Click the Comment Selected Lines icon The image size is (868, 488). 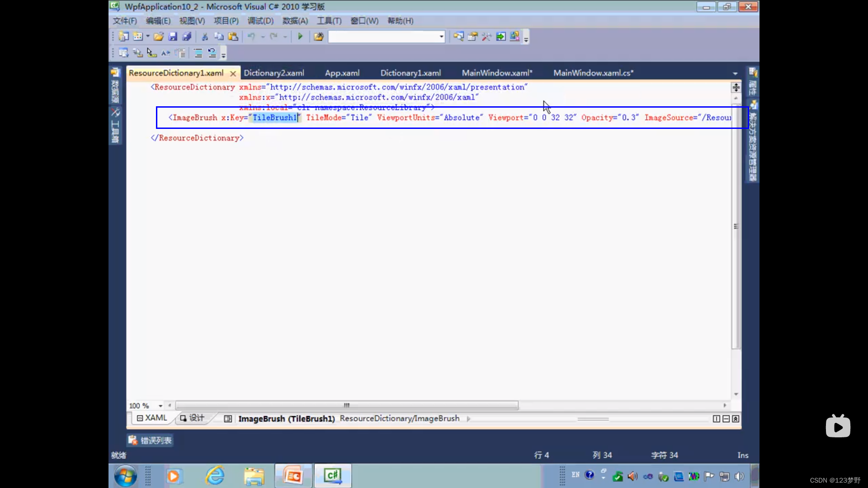[x=198, y=53]
